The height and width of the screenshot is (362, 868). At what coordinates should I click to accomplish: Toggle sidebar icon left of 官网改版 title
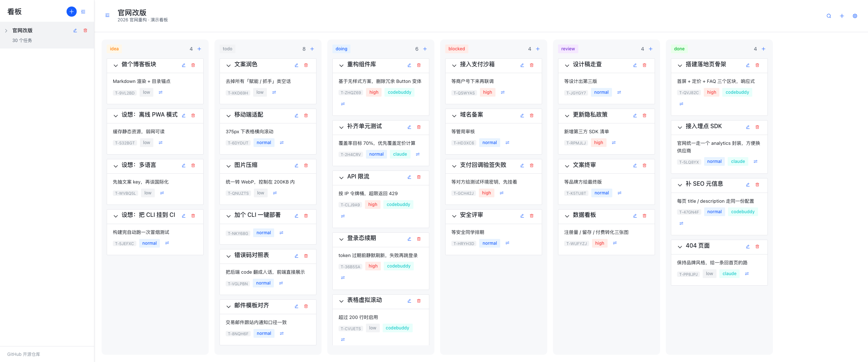pos(107,15)
